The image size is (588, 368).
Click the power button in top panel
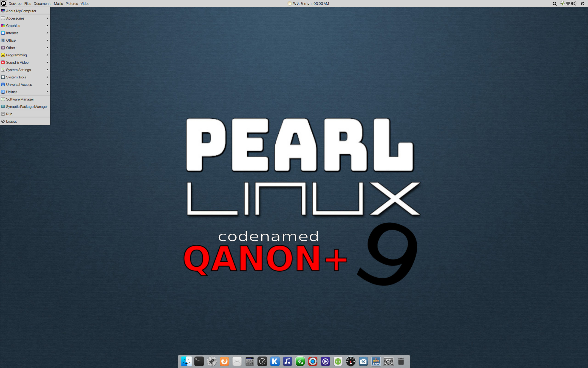[582, 3]
